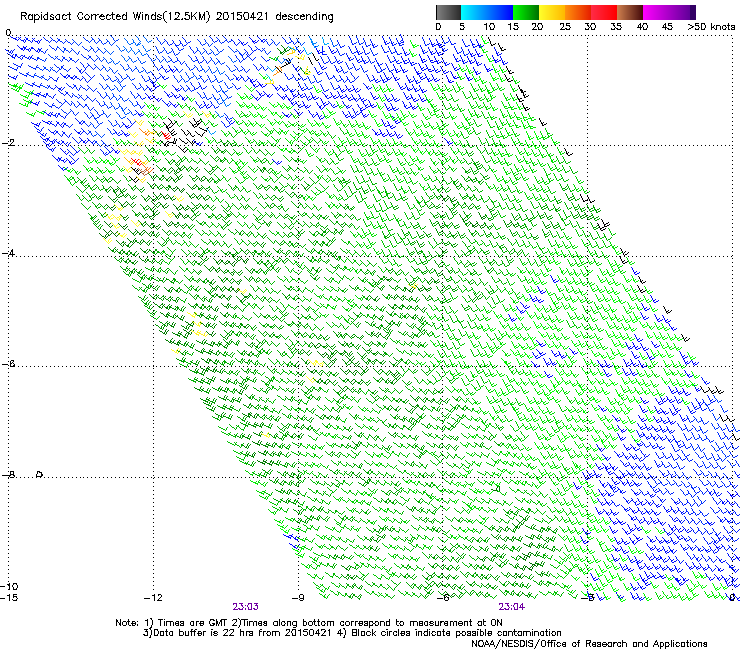Viewport: 740px width, 650px height.
Task: Click the '35' legend scale label
Action: pyautogui.click(x=616, y=27)
